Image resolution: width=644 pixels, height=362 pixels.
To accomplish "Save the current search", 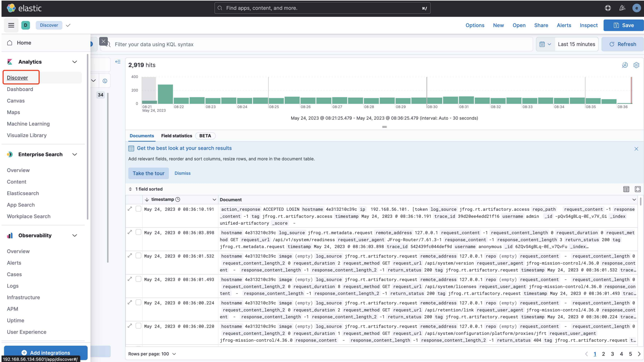I will point(624,25).
